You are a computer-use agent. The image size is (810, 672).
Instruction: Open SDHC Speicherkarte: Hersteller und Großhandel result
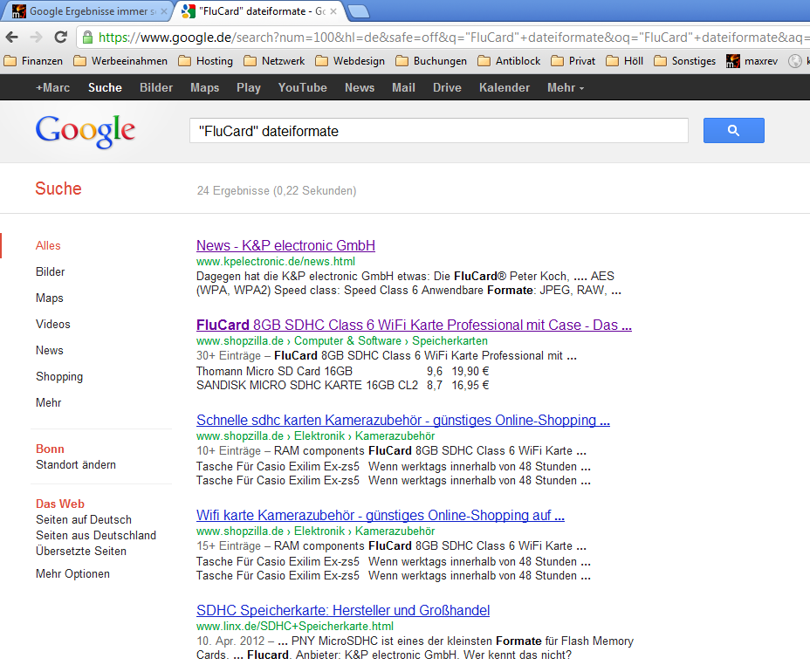tap(343, 610)
